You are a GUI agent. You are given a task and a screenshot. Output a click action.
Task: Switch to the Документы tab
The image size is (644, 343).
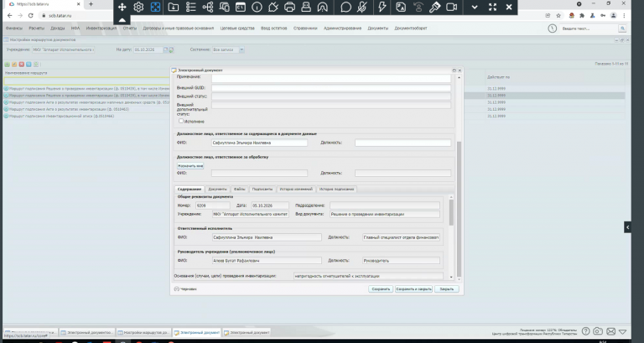(x=218, y=189)
